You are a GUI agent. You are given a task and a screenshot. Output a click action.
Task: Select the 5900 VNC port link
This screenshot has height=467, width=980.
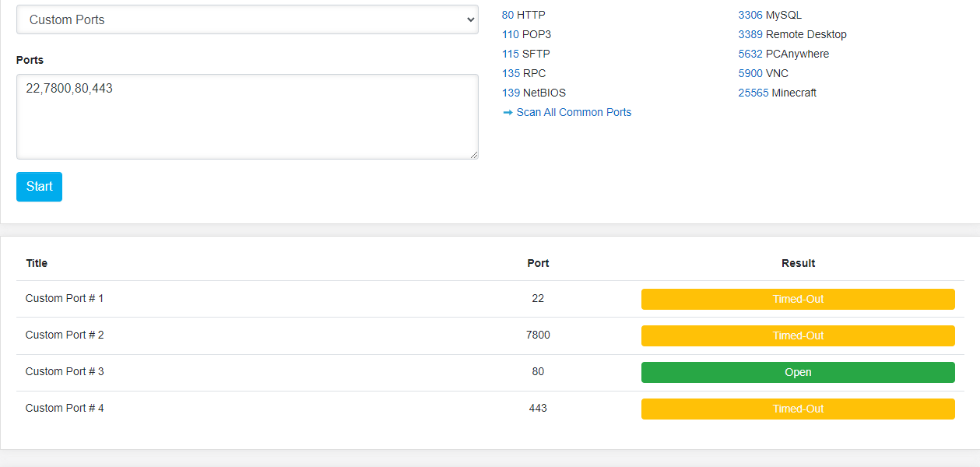click(x=750, y=73)
